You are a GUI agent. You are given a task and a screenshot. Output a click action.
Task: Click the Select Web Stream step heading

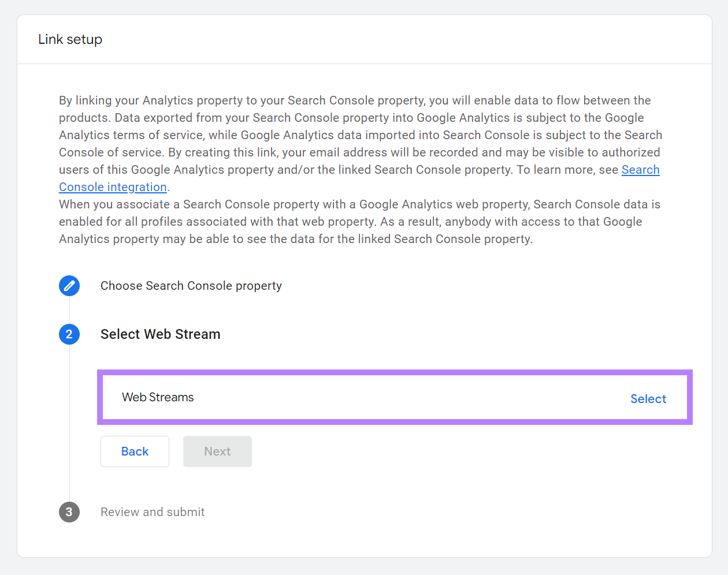tap(160, 334)
